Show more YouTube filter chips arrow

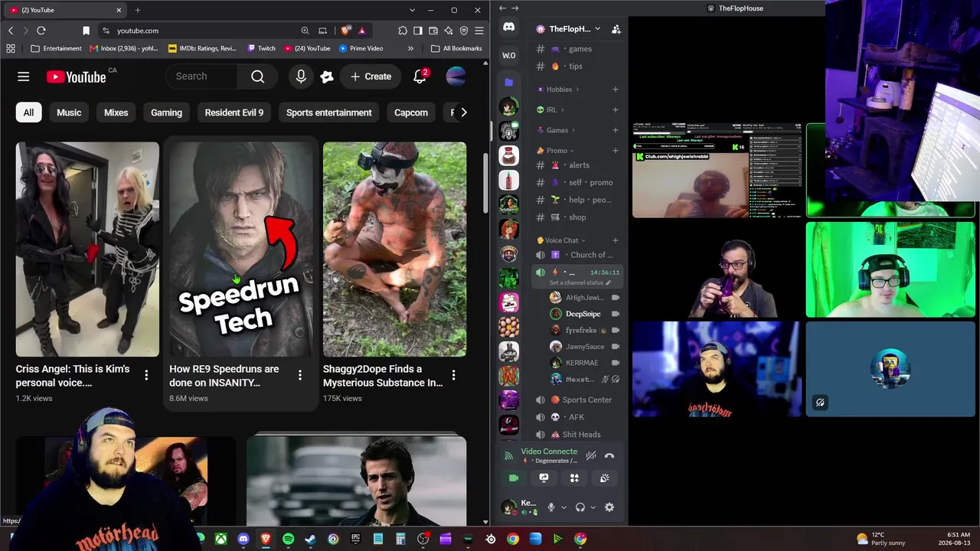point(463,112)
